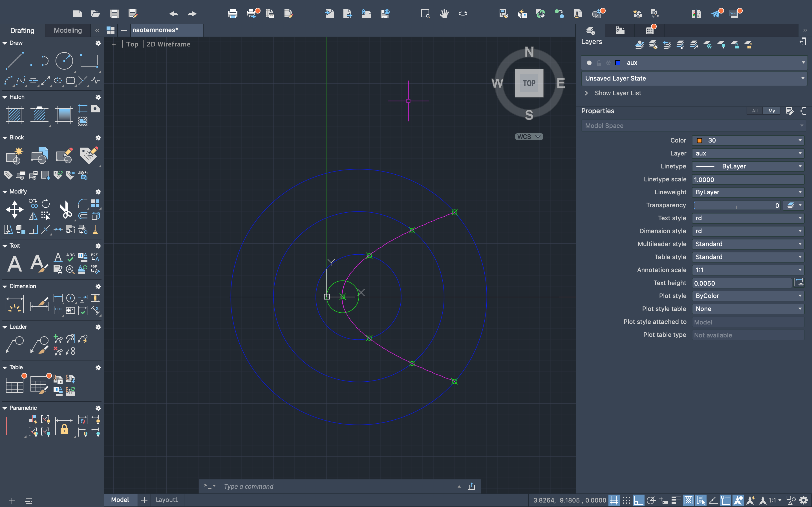Screen dimensions: 812x507
Task: Switch to the Modeling tab
Action: [x=67, y=30]
